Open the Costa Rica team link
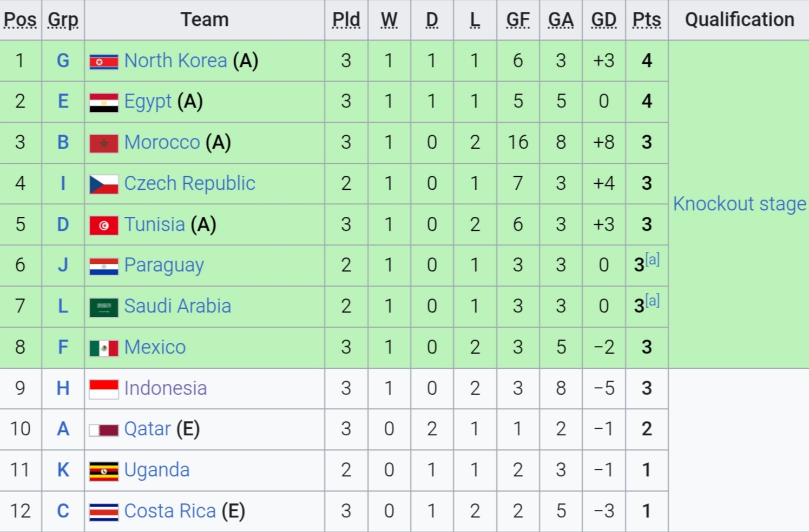 pyautogui.click(x=170, y=511)
